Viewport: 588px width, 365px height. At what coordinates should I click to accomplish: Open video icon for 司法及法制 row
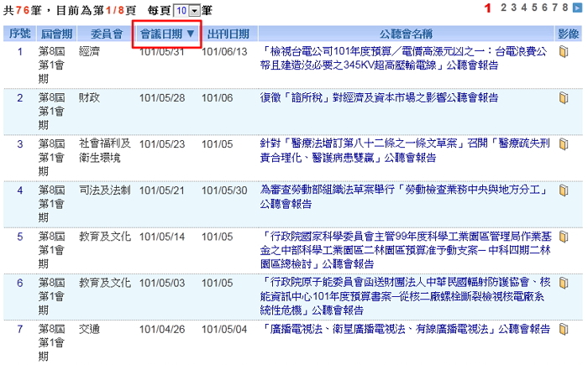(564, 190)
